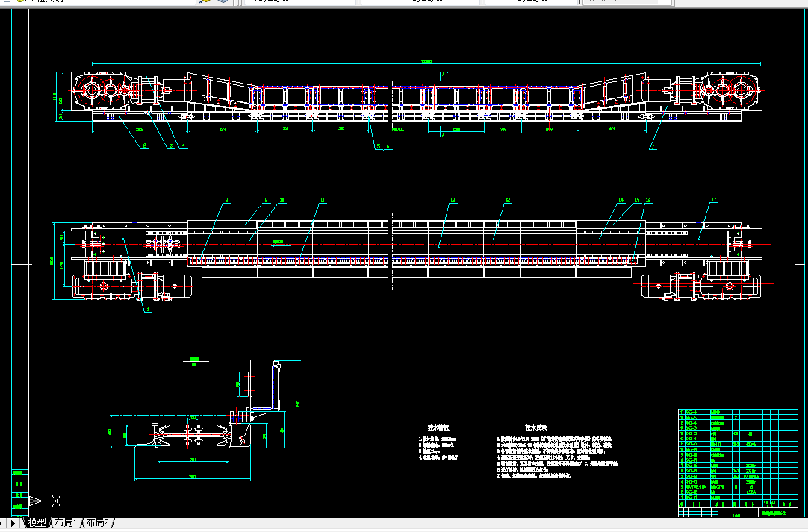Select balloon number 7 in elevation view
The image size is (808, 532).
click(x=653, y=147)
